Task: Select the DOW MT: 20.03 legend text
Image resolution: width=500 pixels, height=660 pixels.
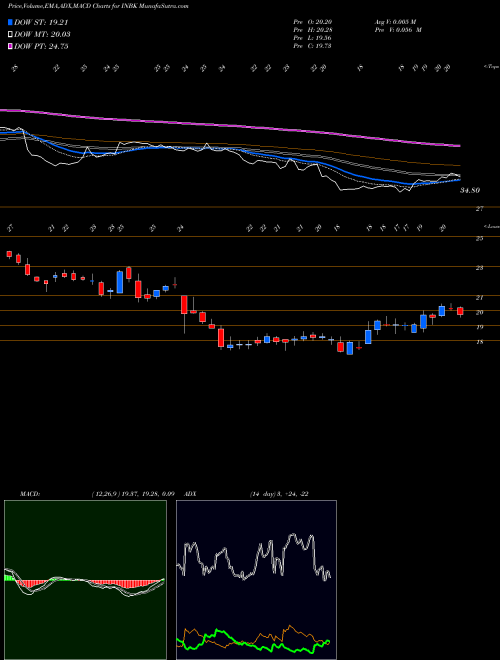Action: 43,35
